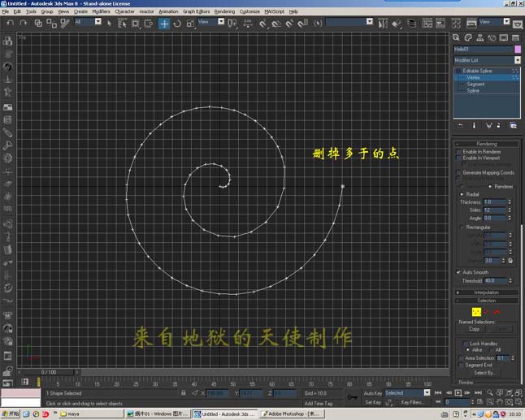
Task: Open the Rendering menu
Action: (224, 11)
